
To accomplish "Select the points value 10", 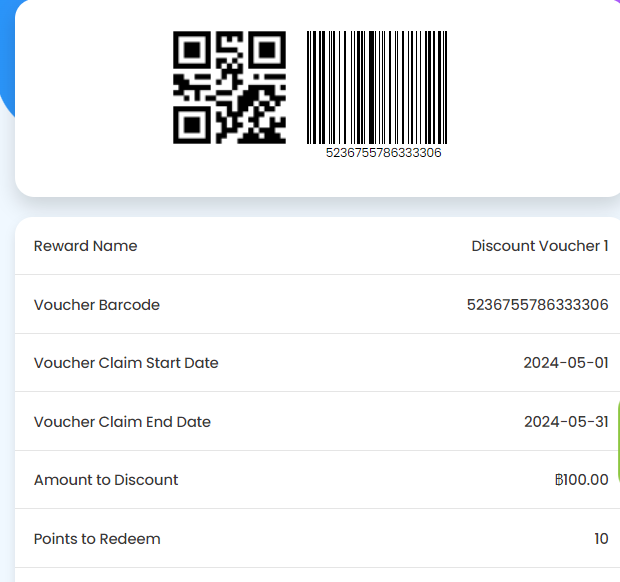I will 601,539.
